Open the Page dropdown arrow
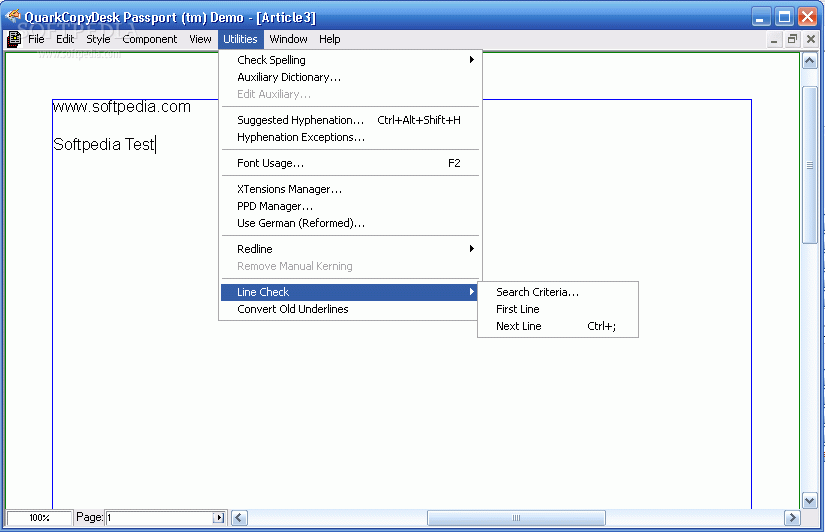825x532 pixels. [x=219, y=518]
